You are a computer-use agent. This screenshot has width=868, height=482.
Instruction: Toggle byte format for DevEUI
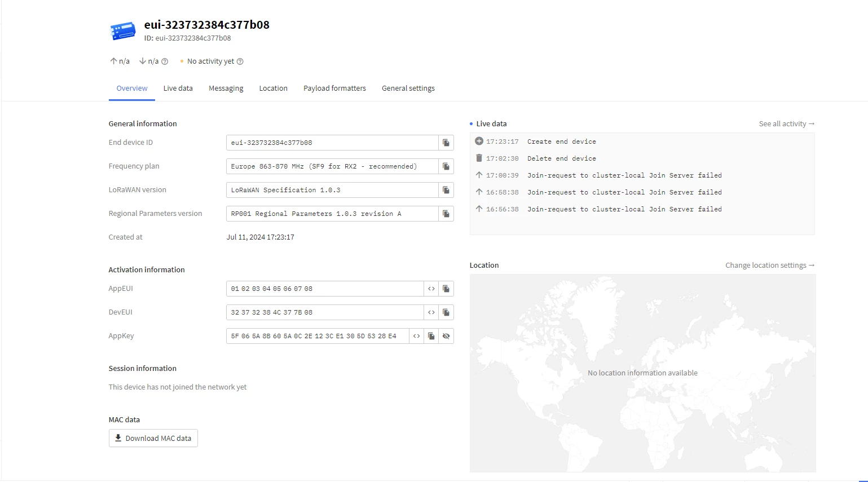431,312
